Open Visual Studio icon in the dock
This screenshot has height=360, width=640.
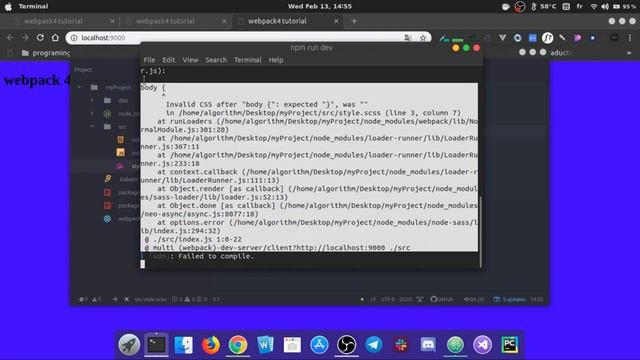point(482,345)
